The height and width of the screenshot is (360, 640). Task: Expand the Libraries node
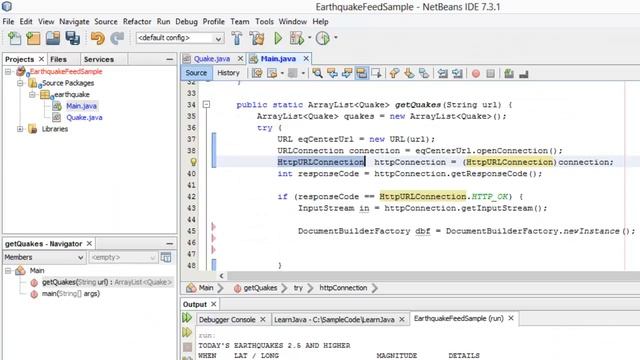pyautogui.click(x=20, y=129)
